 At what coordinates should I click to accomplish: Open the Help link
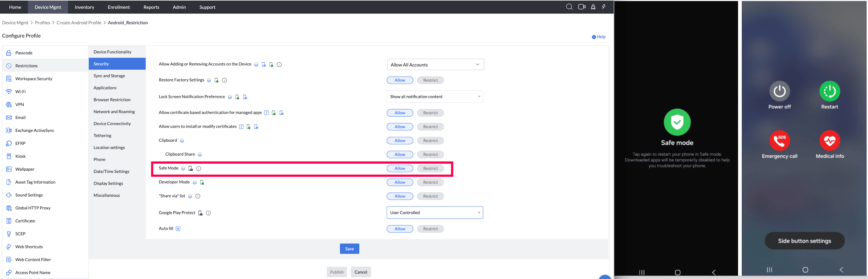point(599,37)
